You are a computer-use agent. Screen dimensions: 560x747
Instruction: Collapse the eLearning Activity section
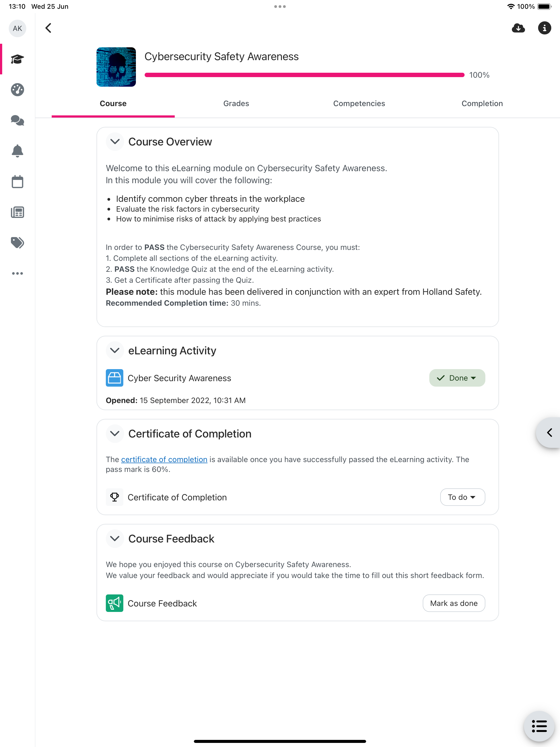pos(115,351)
